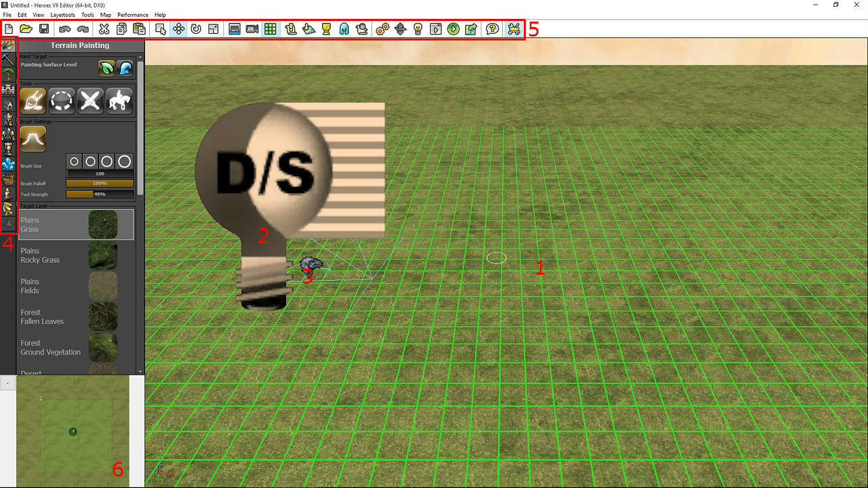Screen dimensions: 868x488
Task: Select the dashed-circle tool under Tools
Action: pos(61,101)
